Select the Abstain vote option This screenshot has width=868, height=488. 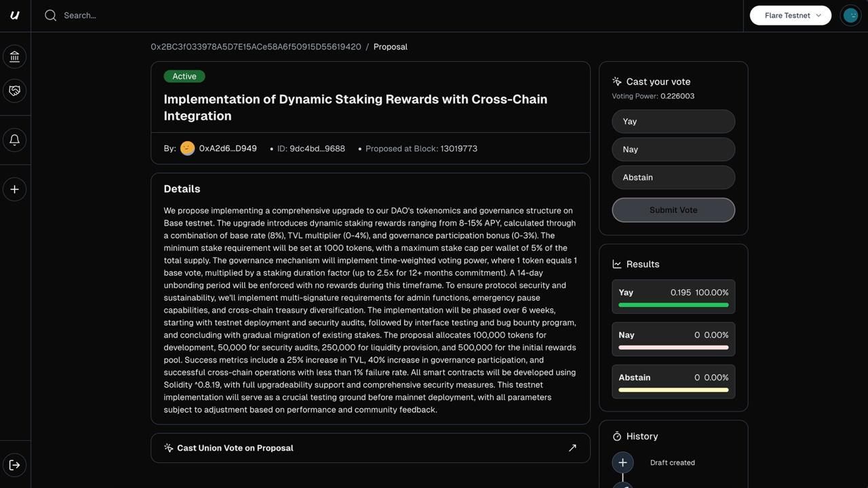pos(673,178)
